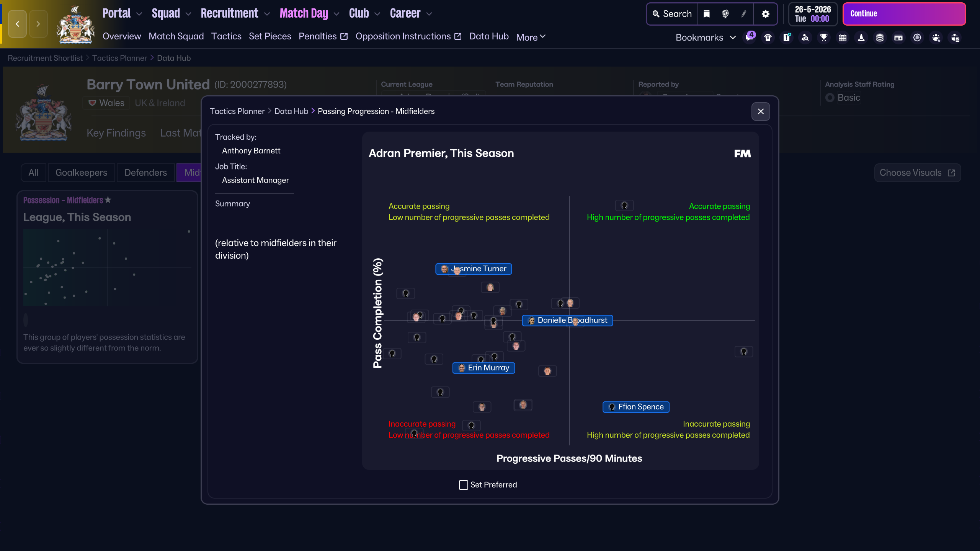Select Ffion Spence on the scatter chart
Viewport: 980px width, 551px height.
[636, 407]
